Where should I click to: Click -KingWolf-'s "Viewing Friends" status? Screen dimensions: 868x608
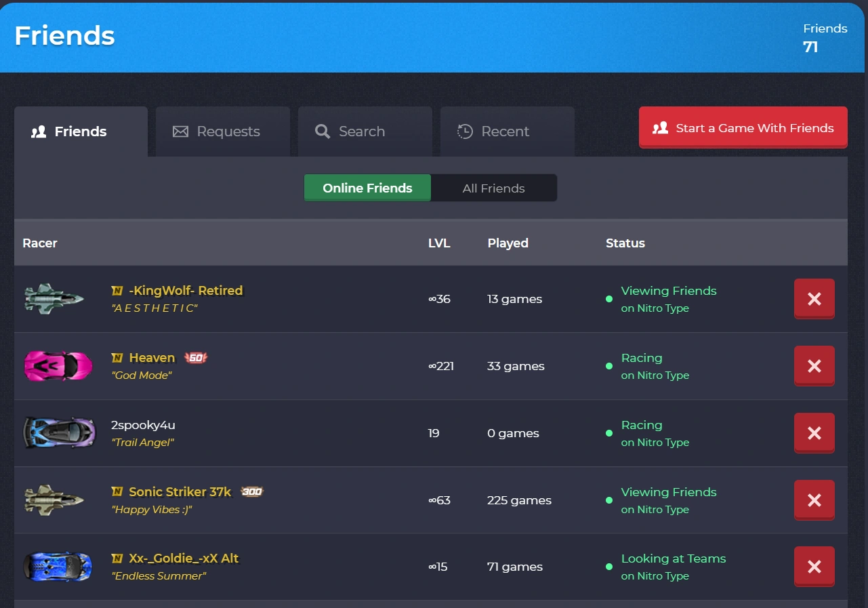(x=669, y=291)
